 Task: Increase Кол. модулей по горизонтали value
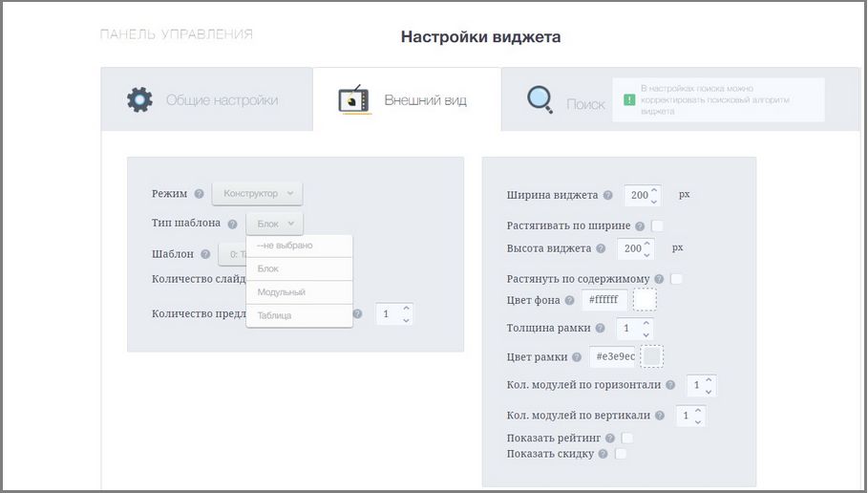pos(709,380)
